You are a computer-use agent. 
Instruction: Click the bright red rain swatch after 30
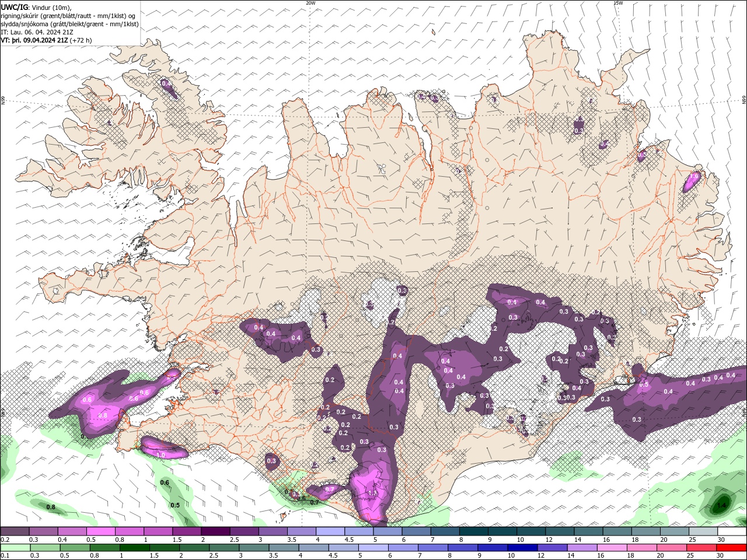tap(731, 548)
